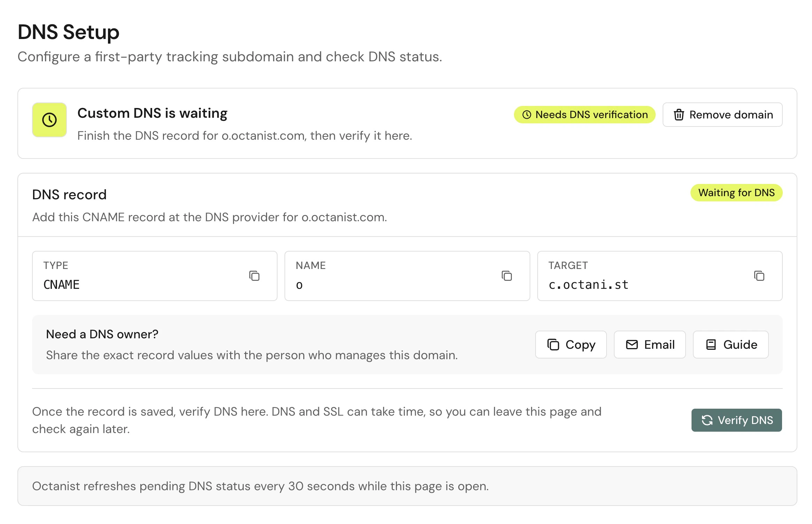Click the 30 seconds refresh notice
812x524 pixels.
[x=260, y=486]
